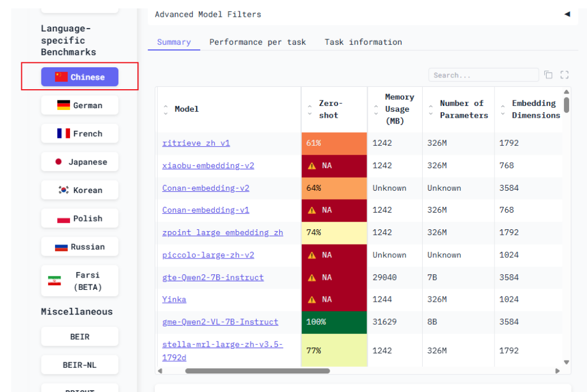
Task: Switch to Performance per task tab
Action: [x=257, y=42]
